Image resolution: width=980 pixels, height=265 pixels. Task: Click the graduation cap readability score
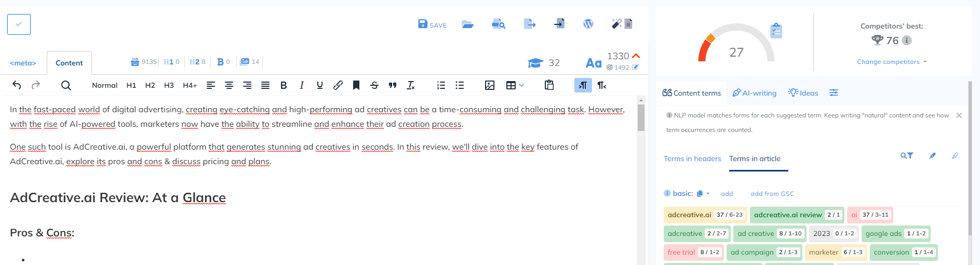coord(543,63)
